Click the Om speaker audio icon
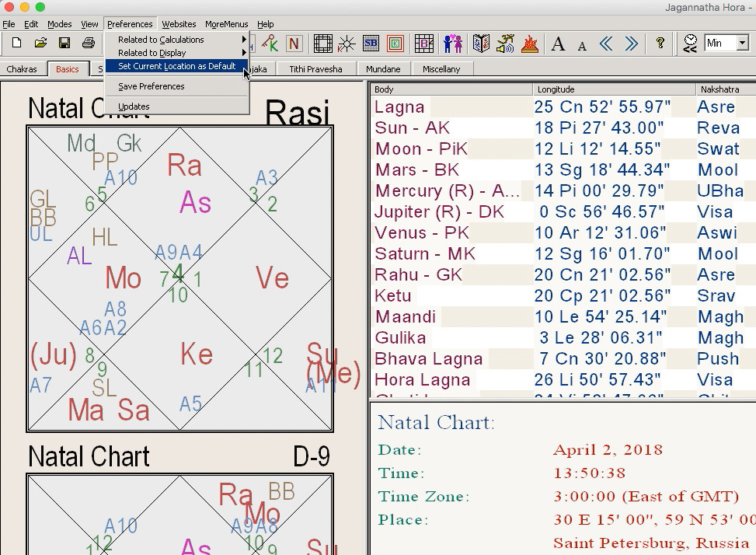Viewport: 756px width, 555px height. (505, 44)
